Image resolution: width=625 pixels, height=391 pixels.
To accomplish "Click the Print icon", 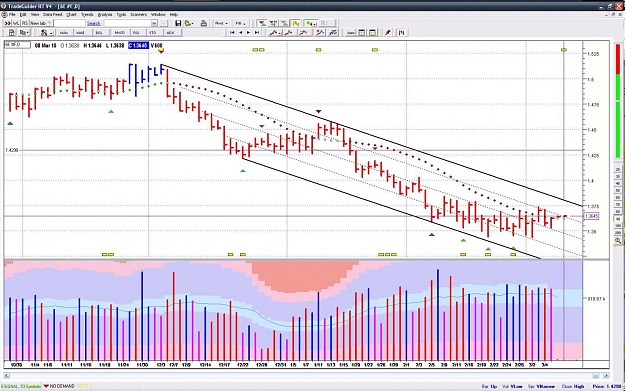I will (x=204, y=23).
